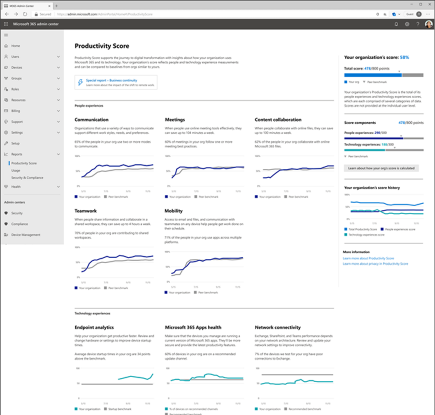Click the People experiences score bar
435x415 pixels.
tap(384, 138)
